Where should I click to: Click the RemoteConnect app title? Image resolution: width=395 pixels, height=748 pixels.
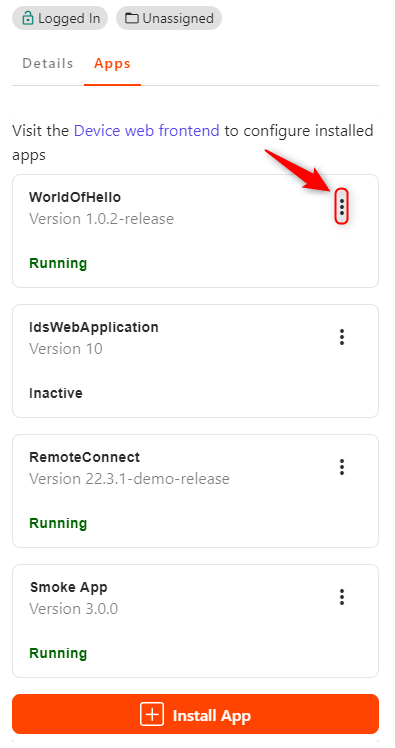[x=84, y=457]
